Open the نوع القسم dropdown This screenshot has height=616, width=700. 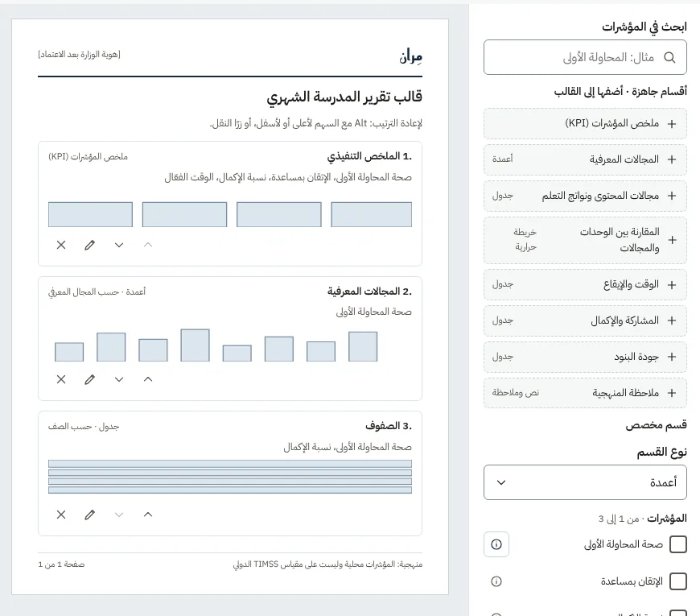[585, 482]
